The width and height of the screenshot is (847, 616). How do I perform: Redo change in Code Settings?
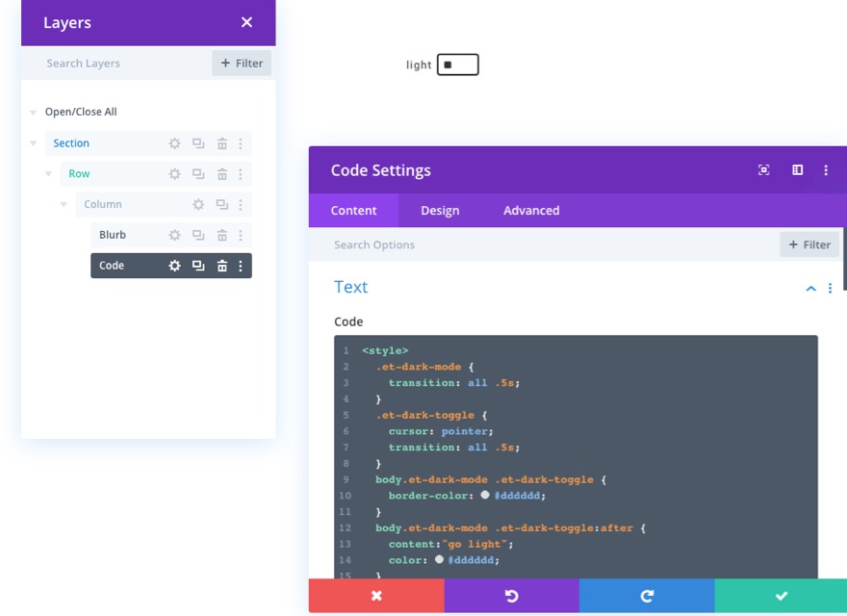pos(647,596)
